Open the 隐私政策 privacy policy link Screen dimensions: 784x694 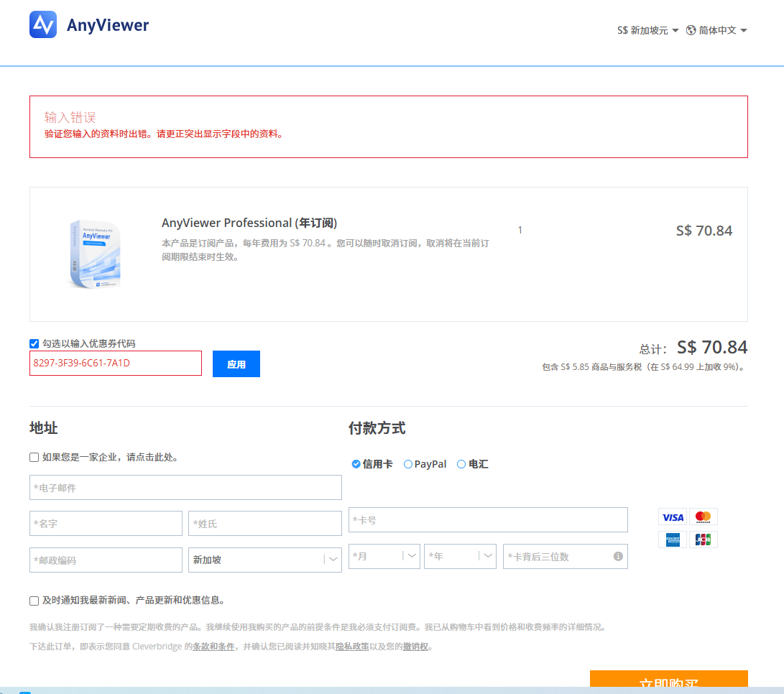tap(352, 647)
